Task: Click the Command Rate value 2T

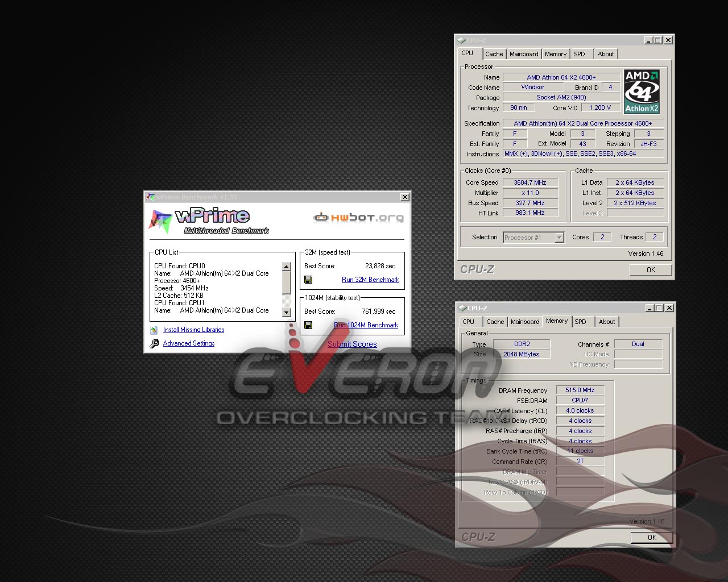Action: (580, 461)
